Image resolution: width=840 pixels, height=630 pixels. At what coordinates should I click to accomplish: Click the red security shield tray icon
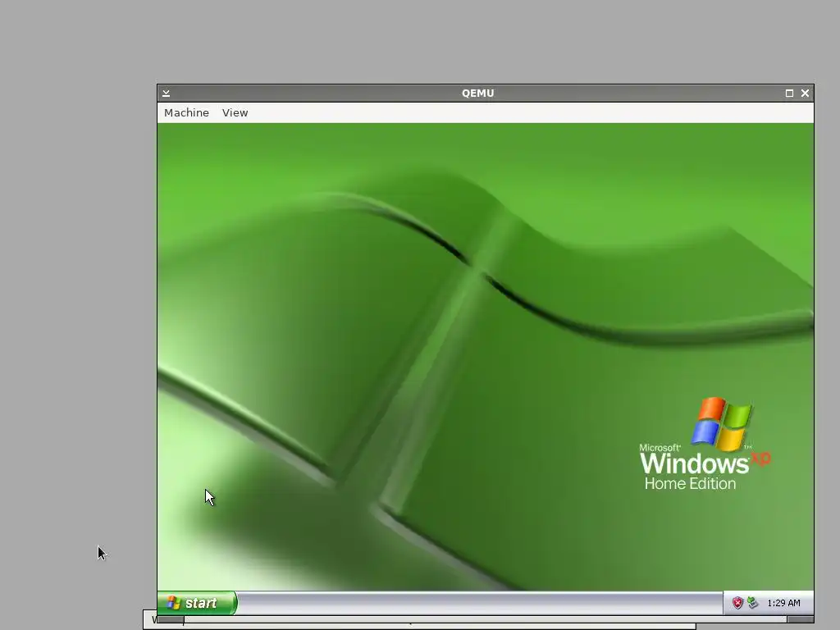(737, 603)
